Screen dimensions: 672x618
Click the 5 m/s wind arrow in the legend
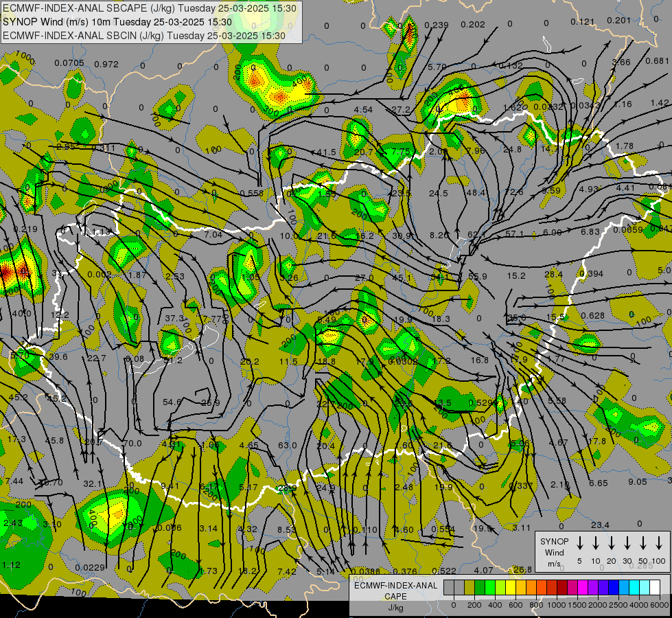(579, 543)
